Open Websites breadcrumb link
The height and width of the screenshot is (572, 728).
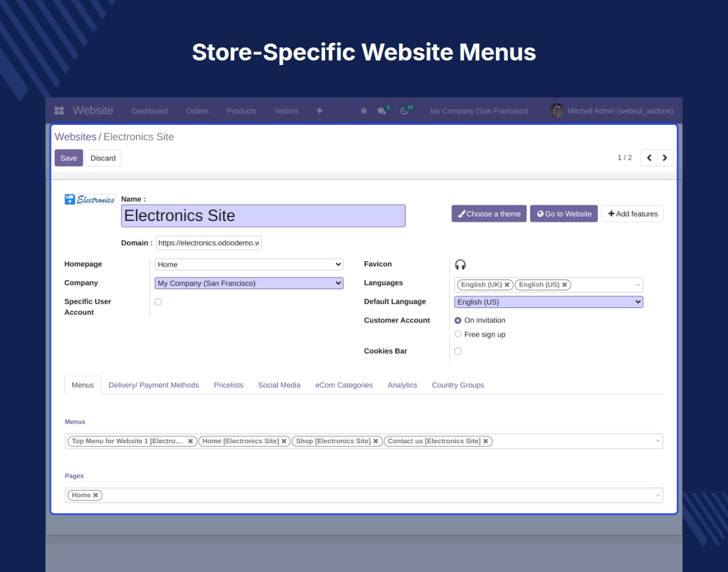tap(75, 137)
